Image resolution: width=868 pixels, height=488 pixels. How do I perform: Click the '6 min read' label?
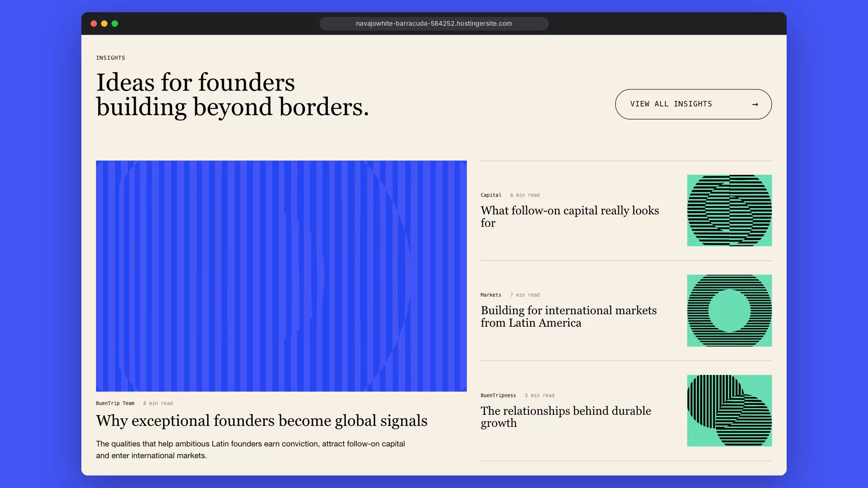coord(525,195)
